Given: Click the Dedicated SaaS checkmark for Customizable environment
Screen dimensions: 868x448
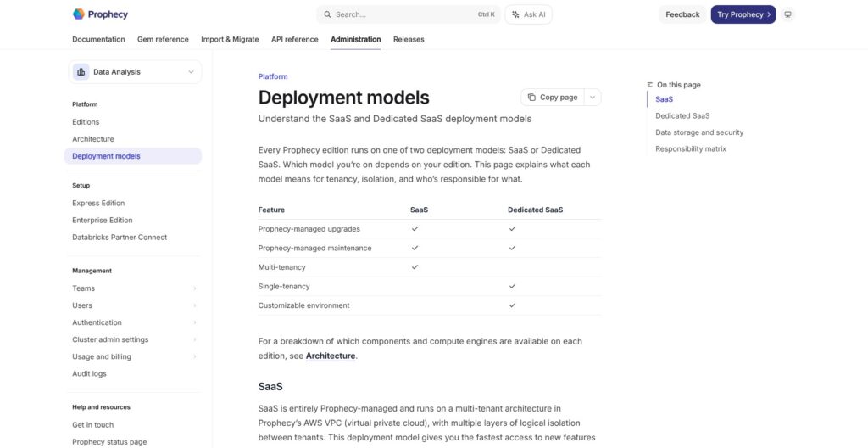Looking at the screenshot, I should tap(512, 305).
